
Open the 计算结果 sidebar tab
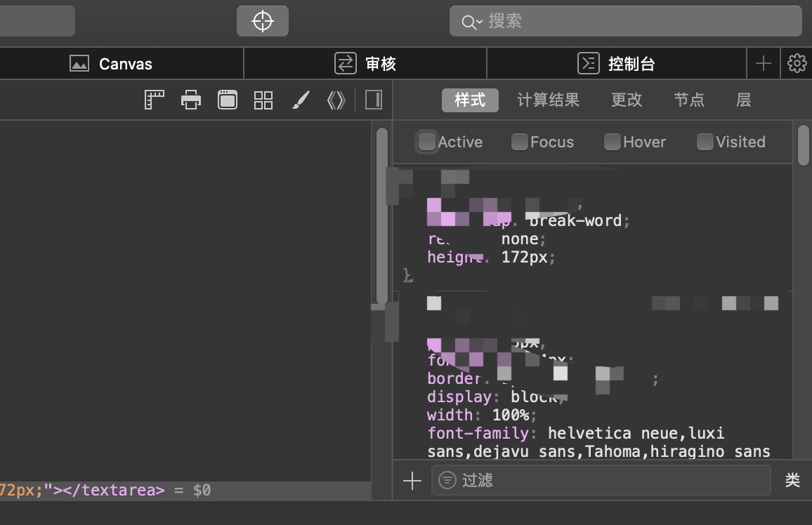[548, 100]
